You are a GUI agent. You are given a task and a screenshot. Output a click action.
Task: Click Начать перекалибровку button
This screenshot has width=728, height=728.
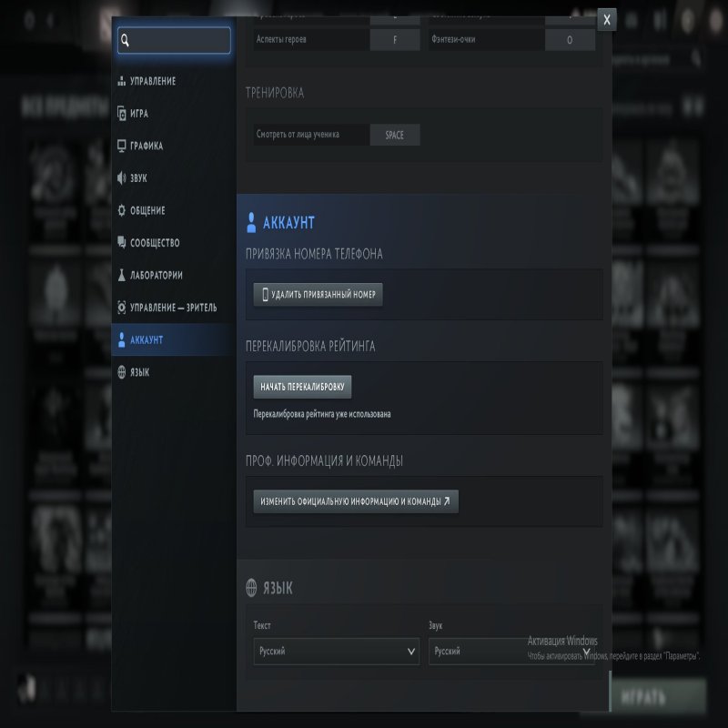[302, 387]
